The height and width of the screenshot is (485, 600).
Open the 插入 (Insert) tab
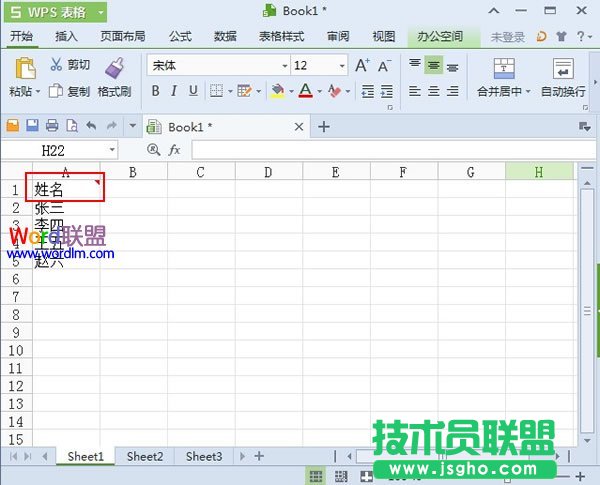pos(66,36)
